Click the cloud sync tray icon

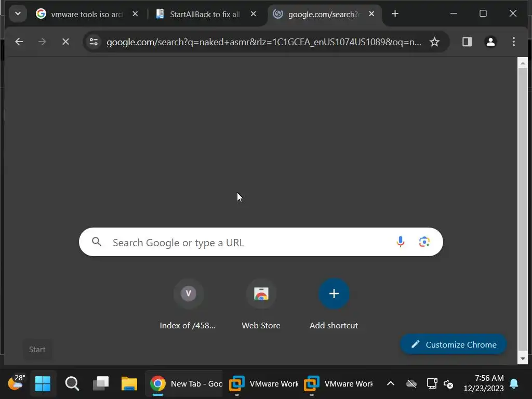(411, 384)
